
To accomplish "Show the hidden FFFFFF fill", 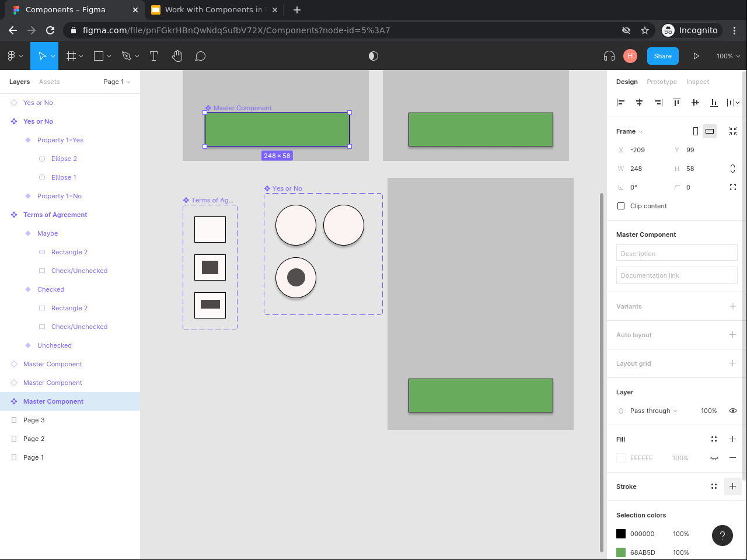I will pyautogui.click(x=714, y=459).
